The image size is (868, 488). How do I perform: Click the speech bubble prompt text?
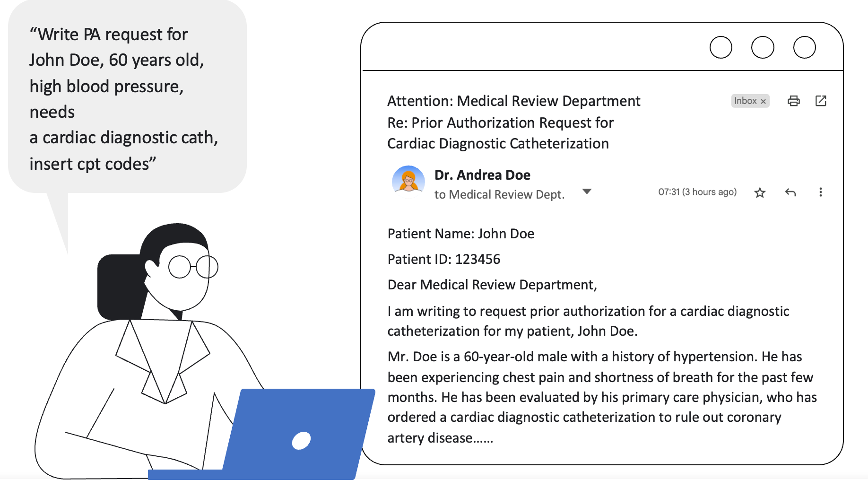click(x=123, y=99)
